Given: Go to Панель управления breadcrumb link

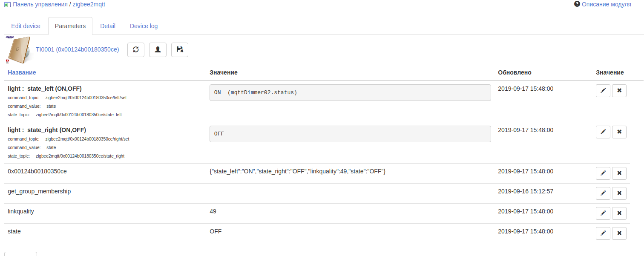Looking at the screenshot, I should (x=40, y=4).
